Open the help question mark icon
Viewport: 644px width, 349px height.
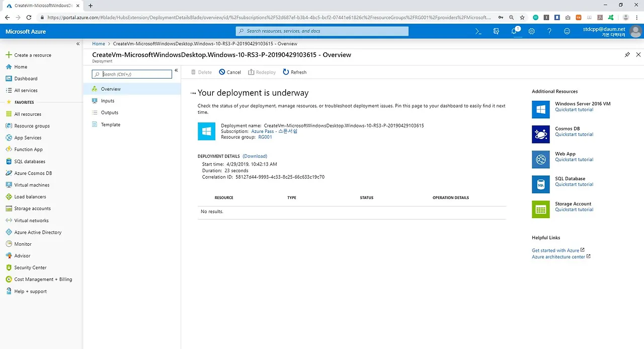(549, 31)
